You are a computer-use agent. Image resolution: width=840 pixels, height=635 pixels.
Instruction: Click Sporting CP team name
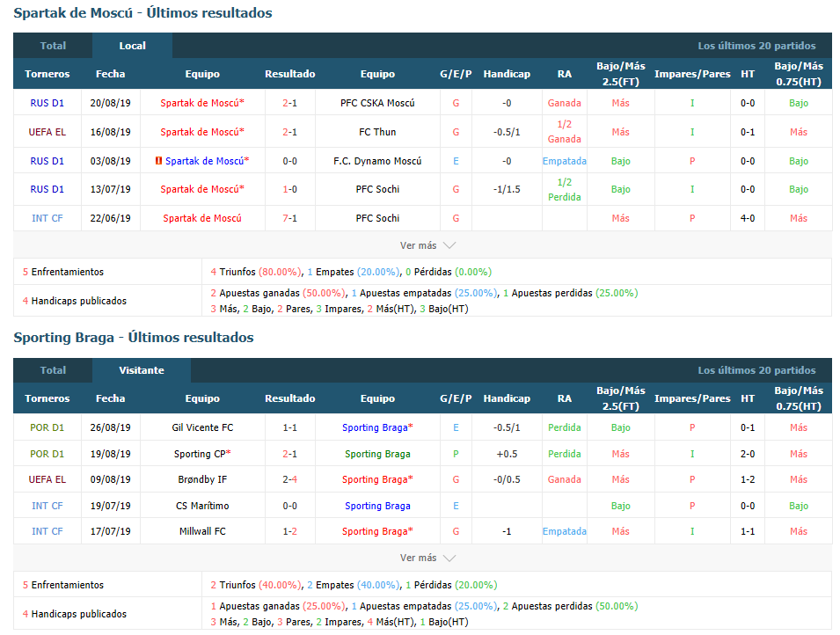(202, 454)
